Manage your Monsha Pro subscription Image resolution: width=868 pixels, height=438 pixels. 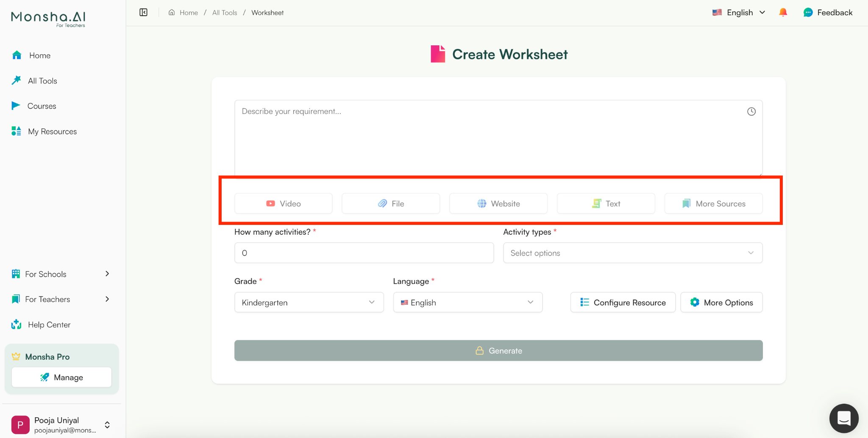(61, 377)
